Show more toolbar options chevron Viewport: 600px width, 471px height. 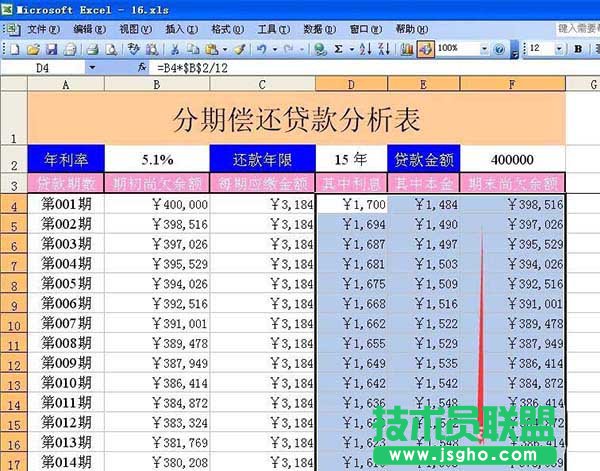coord(515,50)
